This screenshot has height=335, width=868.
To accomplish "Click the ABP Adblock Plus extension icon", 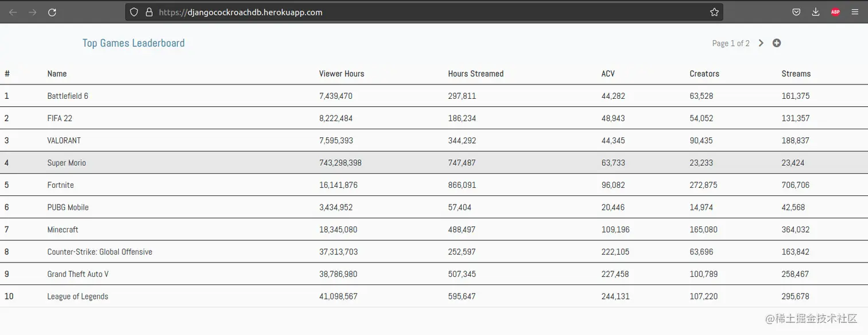I will (835, 12).
